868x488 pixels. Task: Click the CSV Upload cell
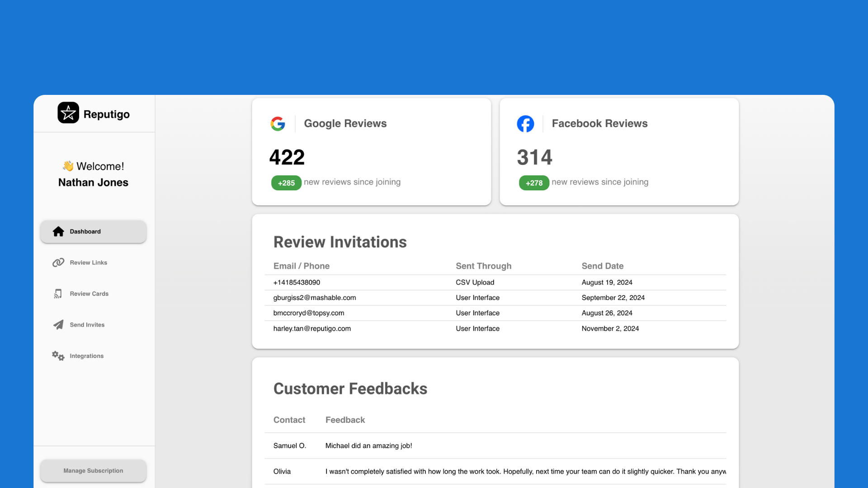pos(475,282)
